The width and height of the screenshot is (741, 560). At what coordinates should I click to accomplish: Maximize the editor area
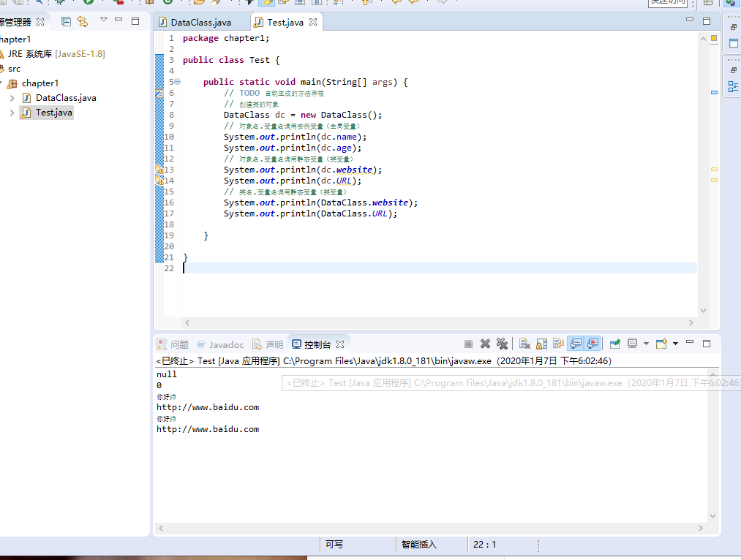(707, 21)
